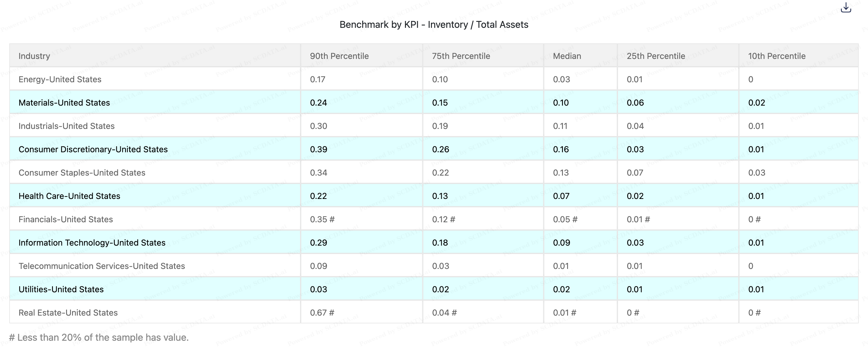Click the 25th Percentile column header

point(655,56)
